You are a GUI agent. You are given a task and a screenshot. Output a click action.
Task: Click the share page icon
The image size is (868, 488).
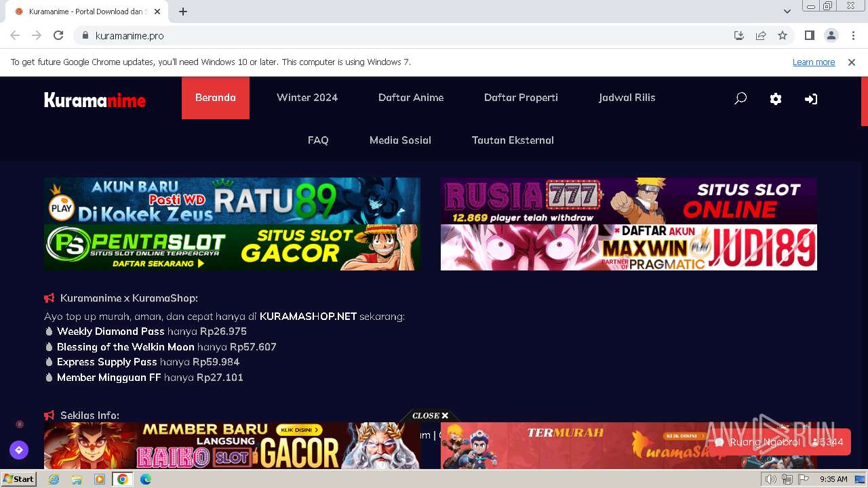click(x=761, y=35)
